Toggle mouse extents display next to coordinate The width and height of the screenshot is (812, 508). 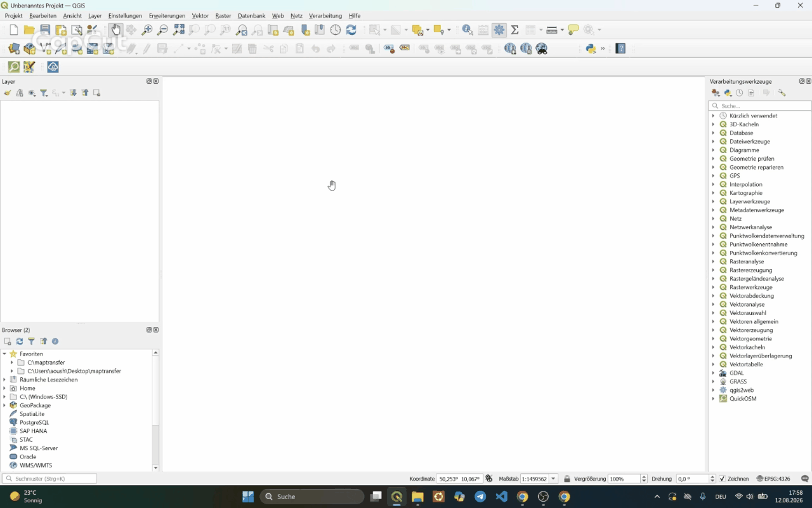[489, 479]
